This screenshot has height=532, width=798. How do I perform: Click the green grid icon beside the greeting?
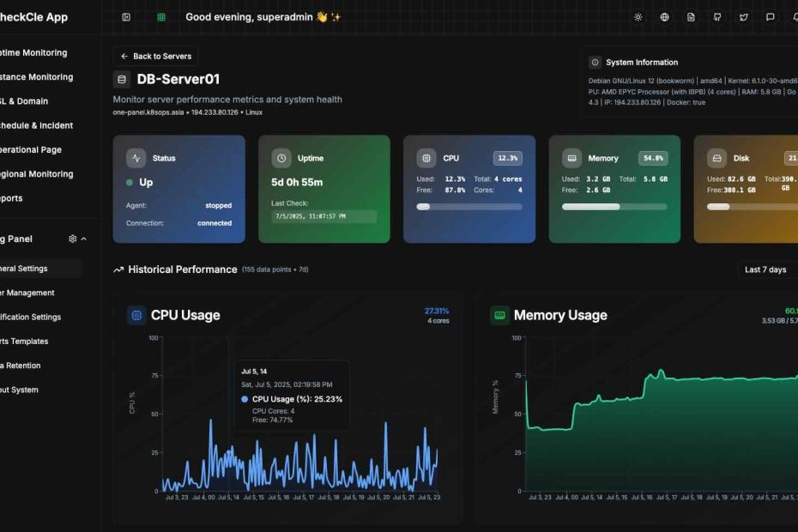pyautogui.click(x=160, y=16)
